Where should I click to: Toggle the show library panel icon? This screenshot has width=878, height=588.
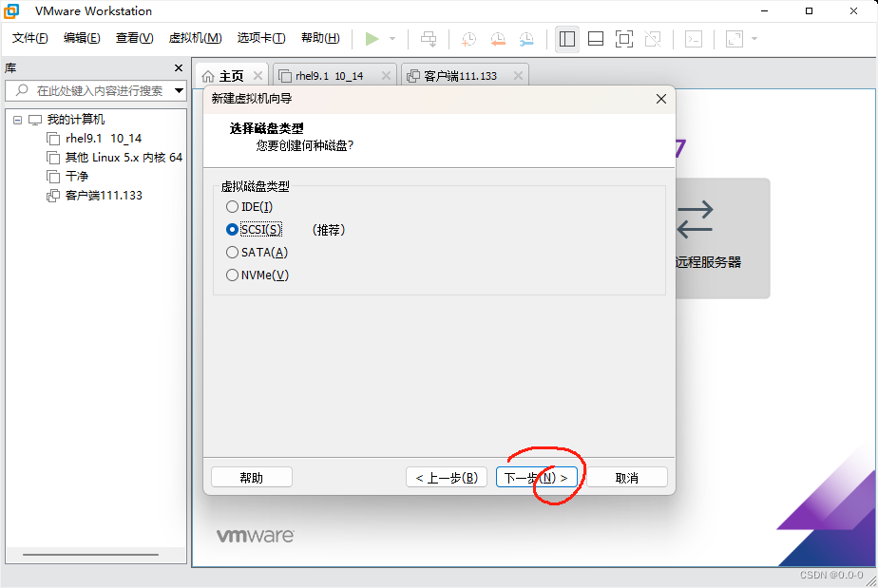click(566, 39)
